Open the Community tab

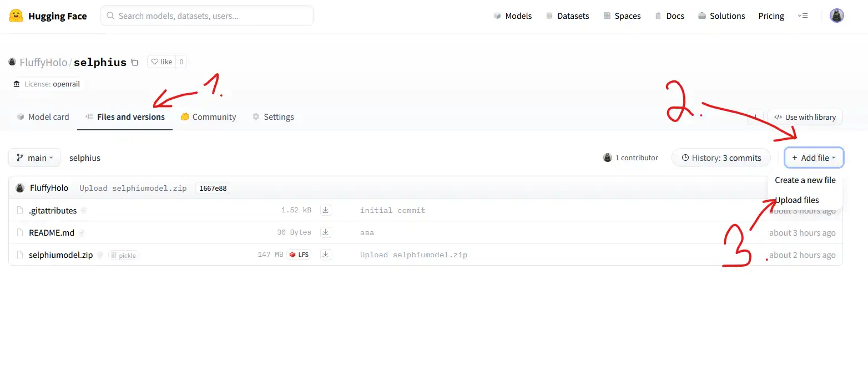point(208,116)
